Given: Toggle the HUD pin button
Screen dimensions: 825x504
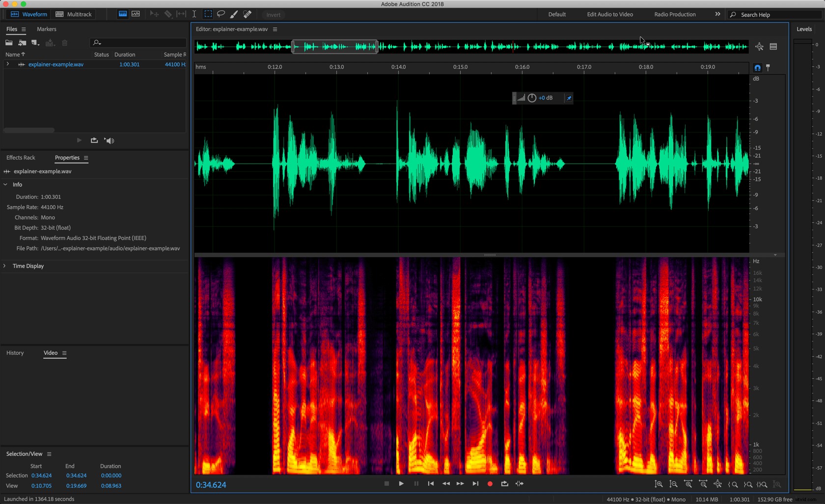Looking at the screenshot, I should [x=569, y=98].
